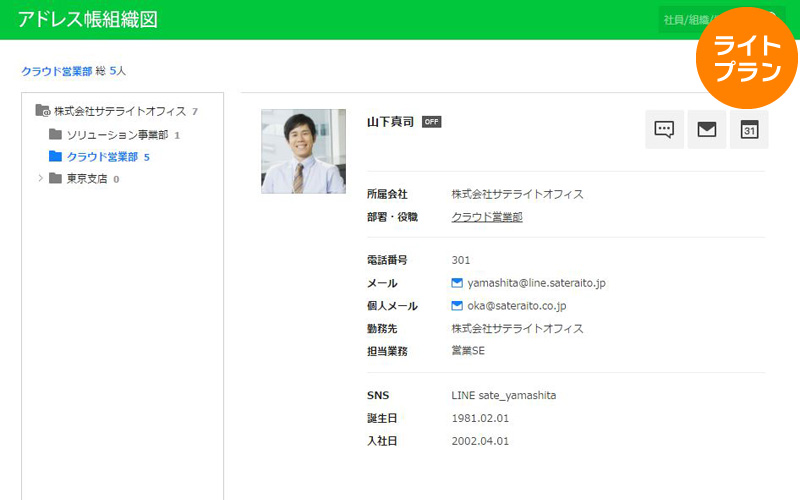The image size is (800, 500).
Task: Expand the 東京支店 tree node arrow
Action: [x=40, y=179]
